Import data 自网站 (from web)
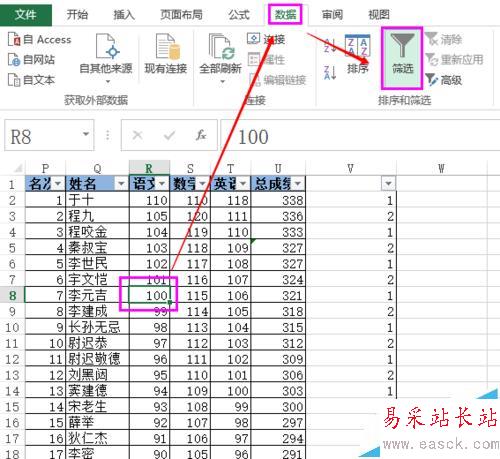This screenshot has height=459, width=500. (x=31, y=60)
